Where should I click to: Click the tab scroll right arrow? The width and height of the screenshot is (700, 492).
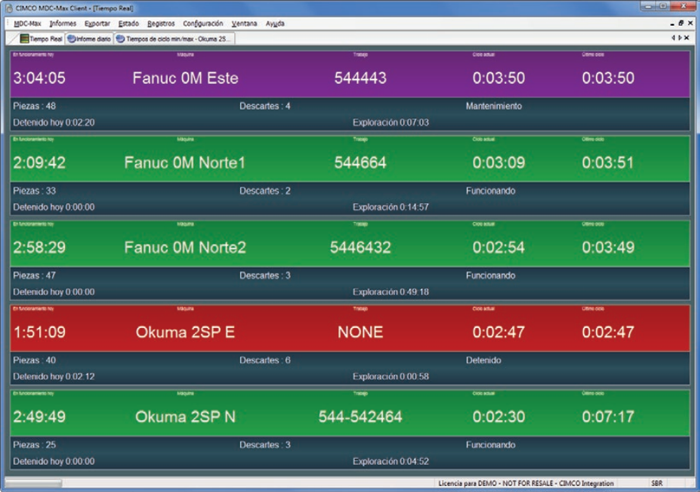coord(680,38)
